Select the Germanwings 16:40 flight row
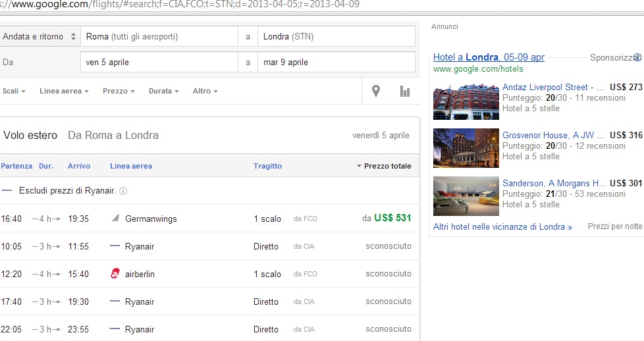 click(210, 219)
